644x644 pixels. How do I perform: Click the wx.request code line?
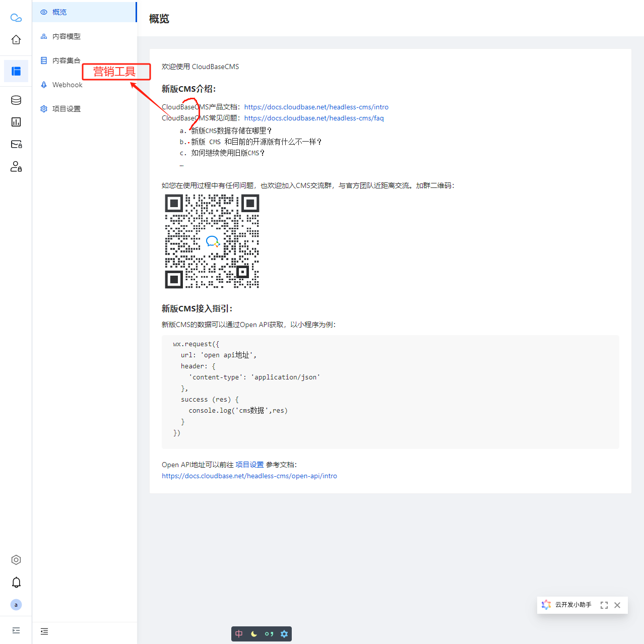coord(196,344)
